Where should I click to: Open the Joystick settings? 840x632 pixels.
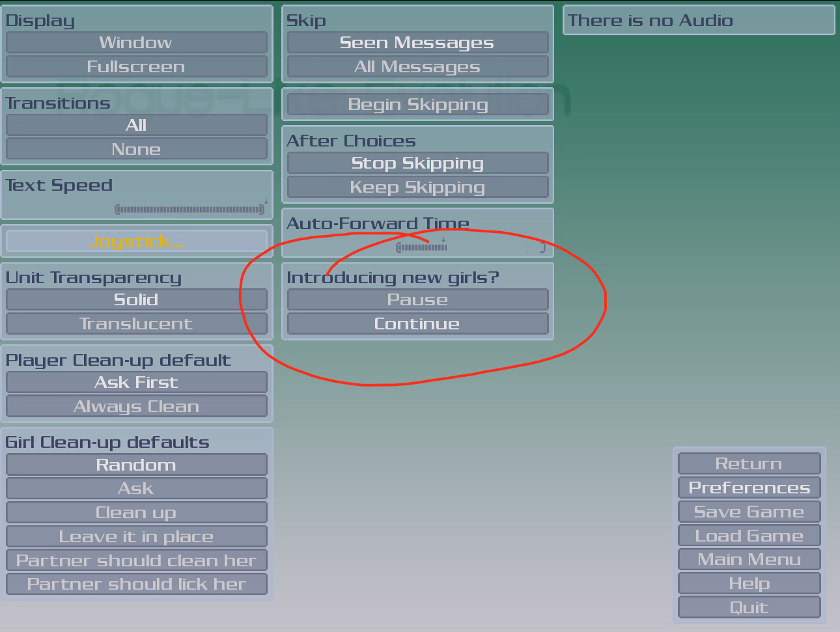[136, 241]
